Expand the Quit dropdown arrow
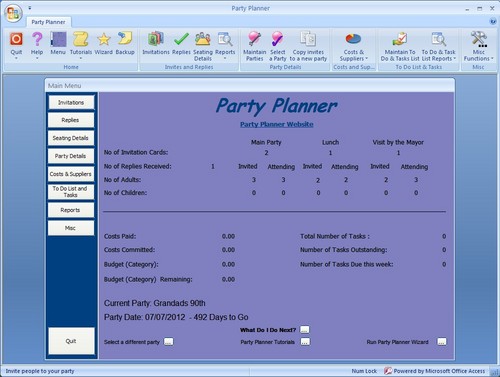500x377 pixels. click(16, 58)
